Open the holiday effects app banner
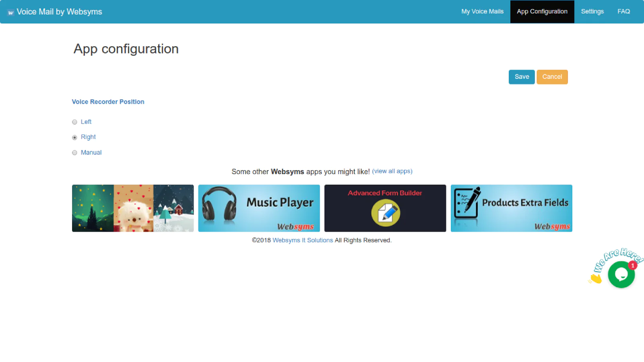The width and height of the screenshot is (644, 362). coord(133,208)
